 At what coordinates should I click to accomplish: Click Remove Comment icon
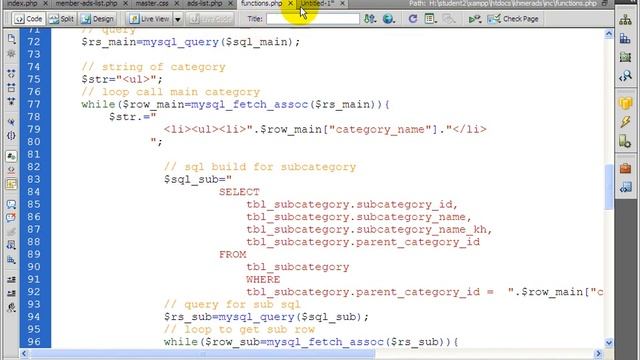coord(11,218)
